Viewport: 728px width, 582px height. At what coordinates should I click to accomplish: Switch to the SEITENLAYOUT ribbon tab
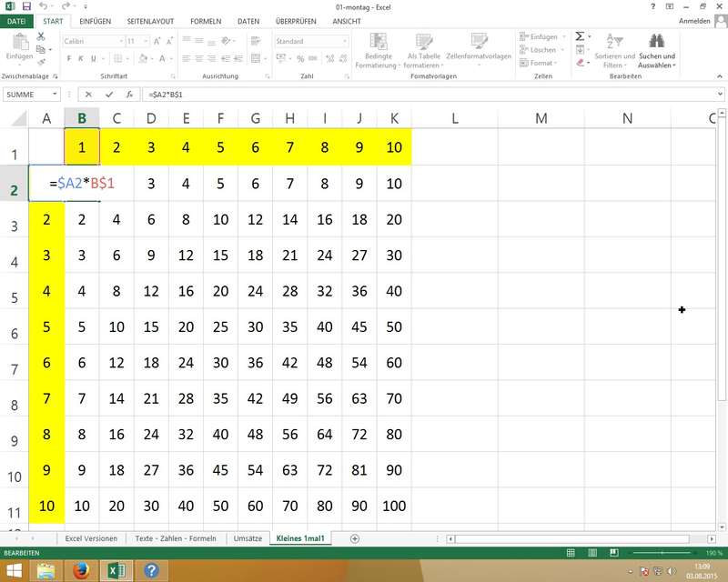pos(150,21)
